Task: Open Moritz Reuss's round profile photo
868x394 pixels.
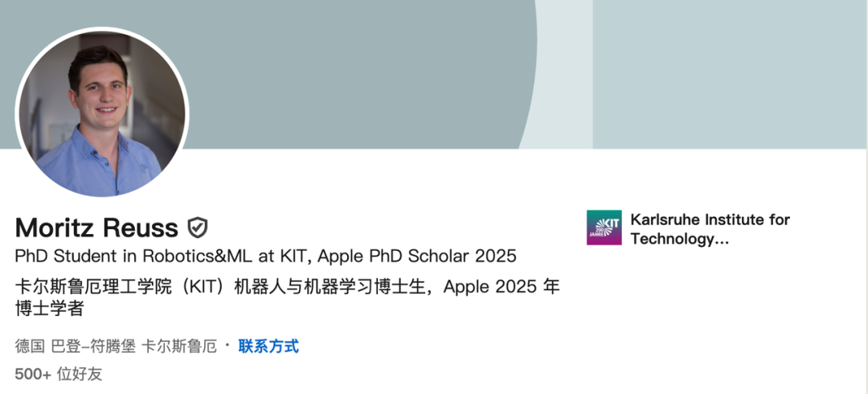Action: pyautogui.click(x=102, y=113)
